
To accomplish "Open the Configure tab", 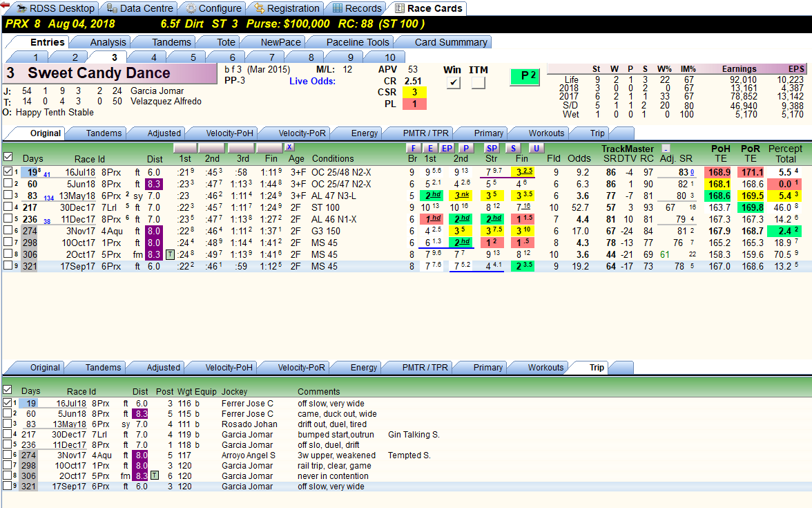I will click(x=214, y=8).
